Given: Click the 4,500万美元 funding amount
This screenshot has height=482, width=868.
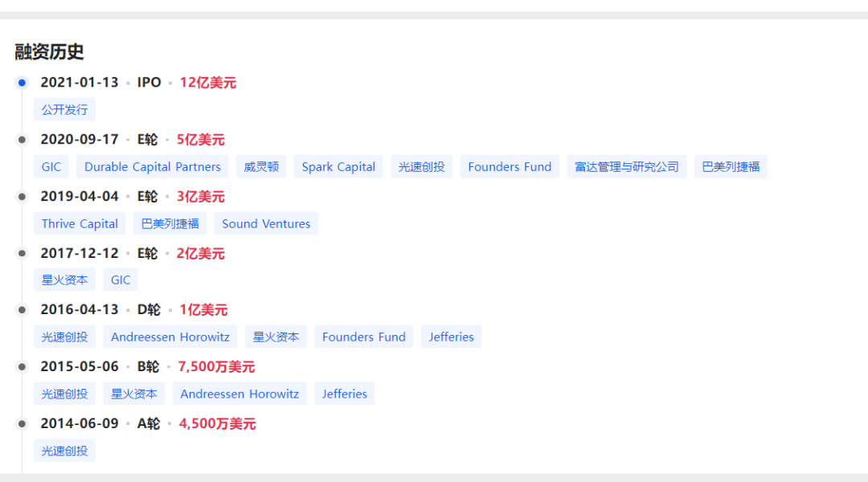Looking at the screenshot, I should pyautogui.click(x=218, y=424).
